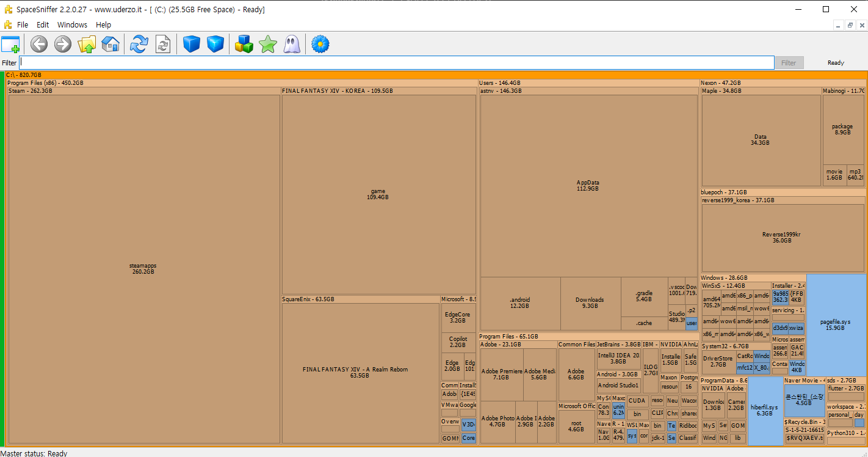
Task: Click the second blue cube detail icon
Action: coord(215,44)
